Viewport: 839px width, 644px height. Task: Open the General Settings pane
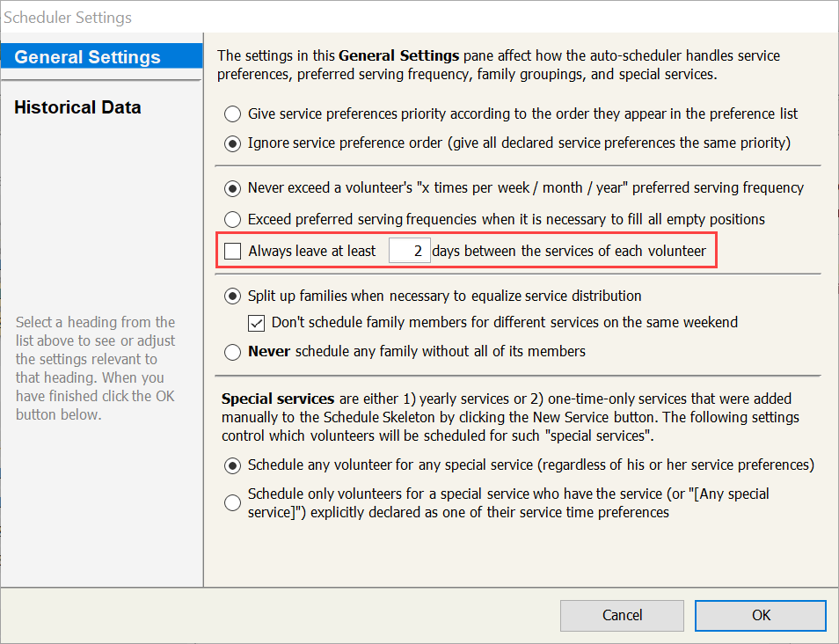(x=88, y=57)
